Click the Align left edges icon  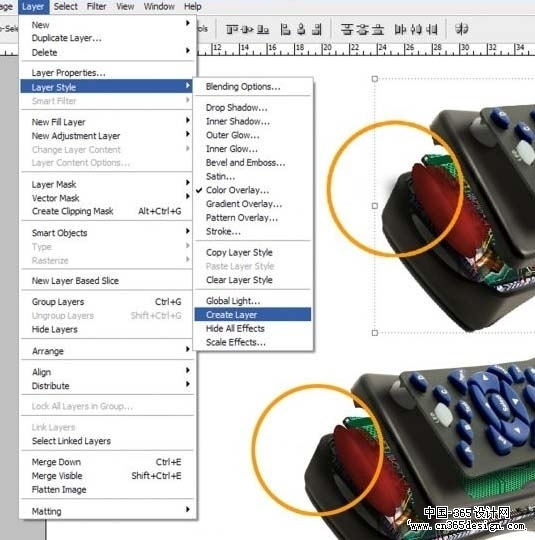285,30
